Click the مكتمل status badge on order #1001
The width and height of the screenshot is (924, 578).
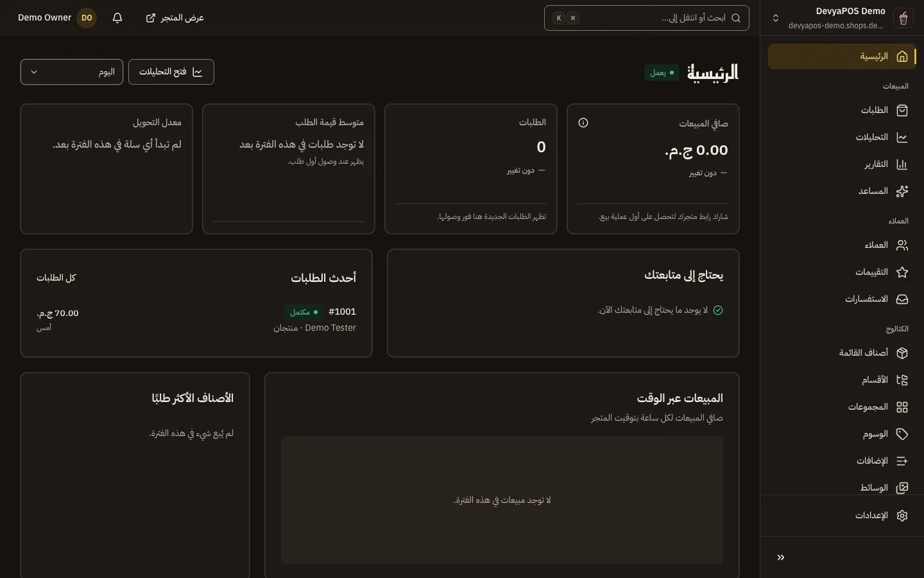(x=304, y=312)
